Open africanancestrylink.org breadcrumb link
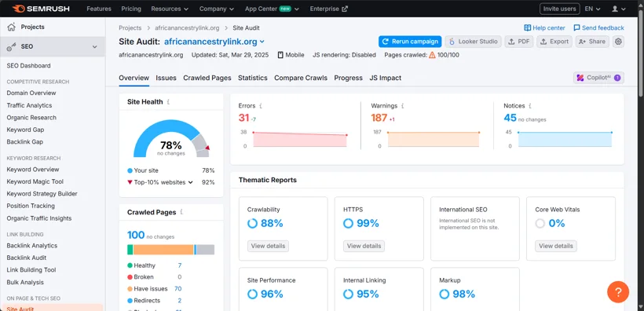The height and width of the screenshot is (311, 644). 187,28
